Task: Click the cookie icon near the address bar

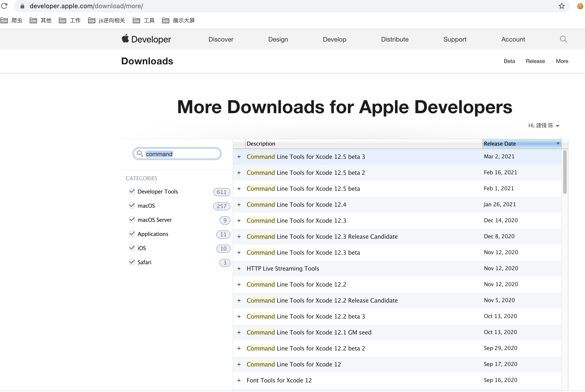Action: point(580,6)
